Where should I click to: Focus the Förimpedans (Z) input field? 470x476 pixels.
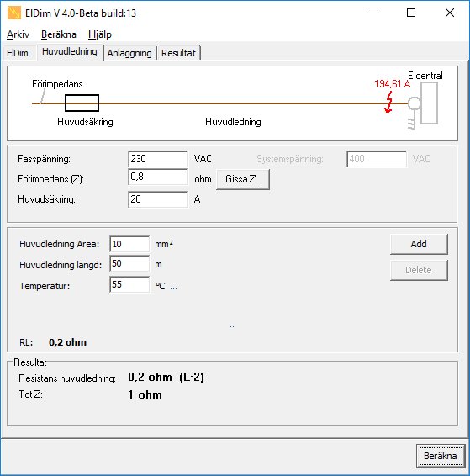[158, 177]
